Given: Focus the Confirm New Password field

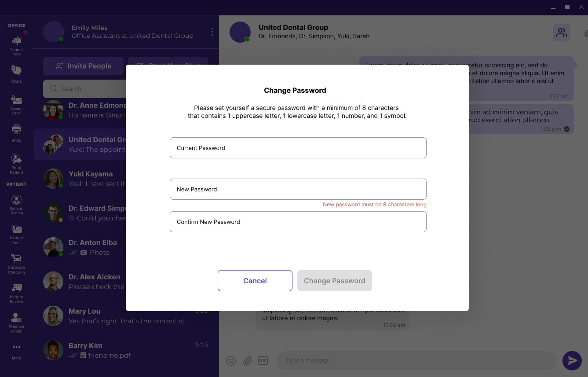Looking at the screenshot, I should pos(298,222).
